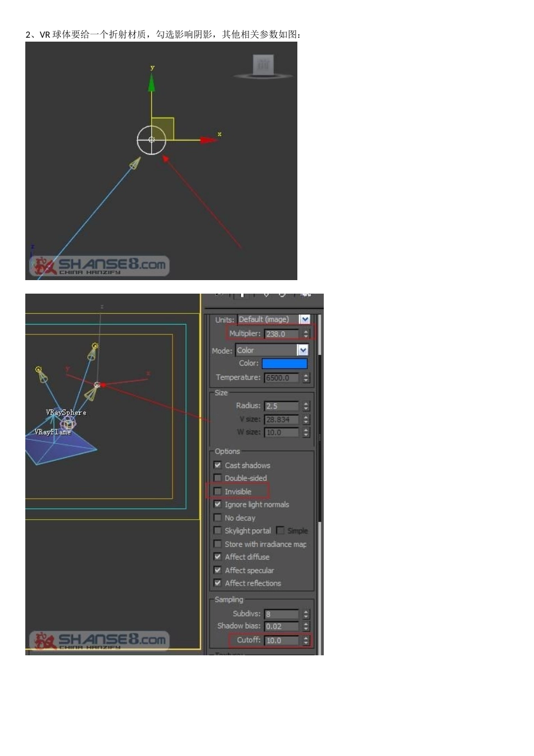Click the yellow XY plane handle of the gizmo
534x756 pixels.
pos(163,128)
